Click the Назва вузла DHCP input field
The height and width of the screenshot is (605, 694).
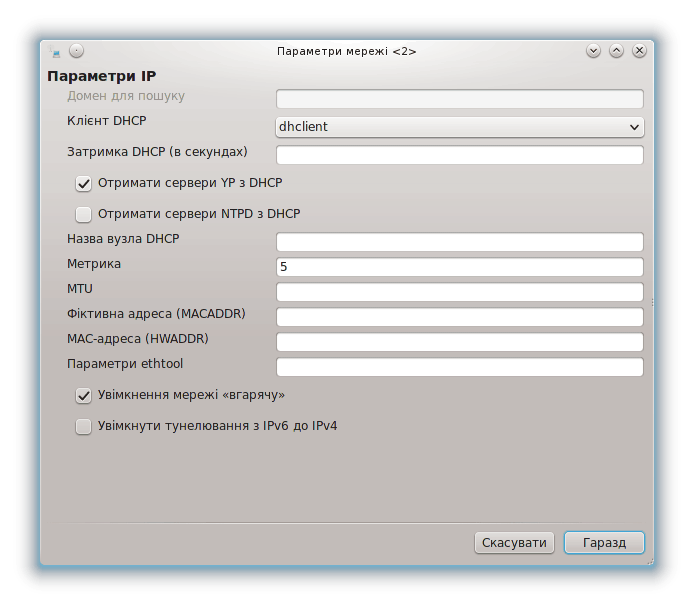click(x=459, y=242)
